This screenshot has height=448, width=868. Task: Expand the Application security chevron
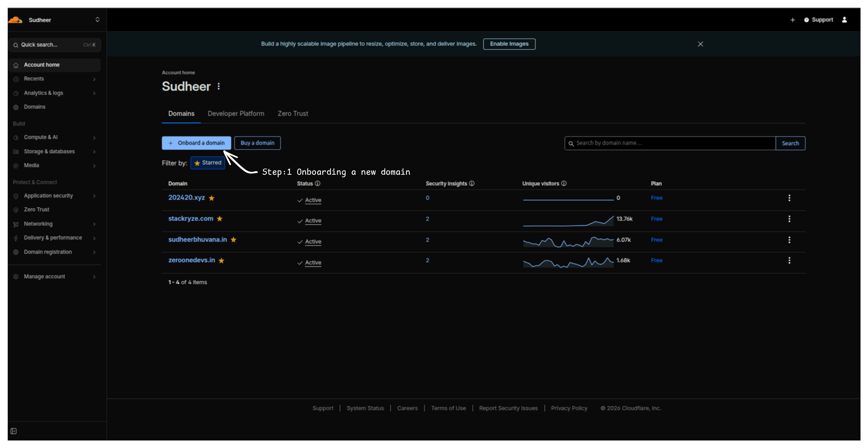click(x=94, y=196)
